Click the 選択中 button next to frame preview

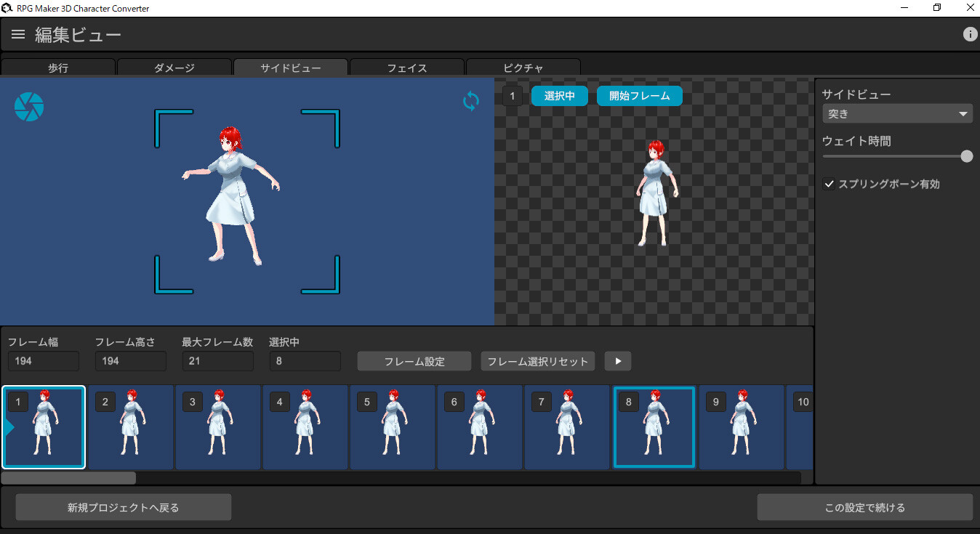[559, 95]
